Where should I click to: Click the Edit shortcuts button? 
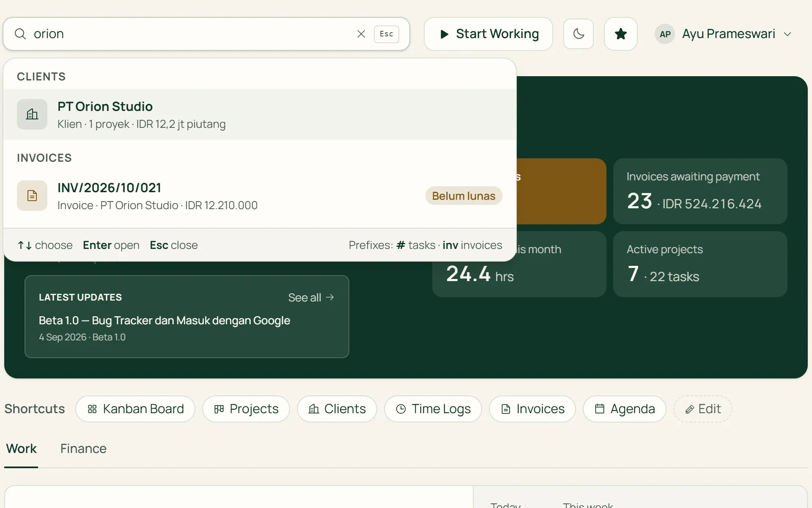(x=702, y=409)
